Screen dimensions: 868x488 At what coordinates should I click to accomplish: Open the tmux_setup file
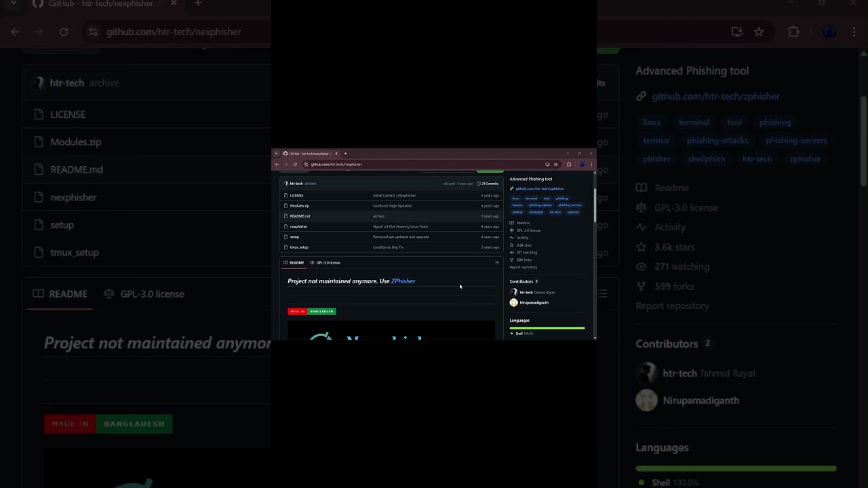pos(299,247)
